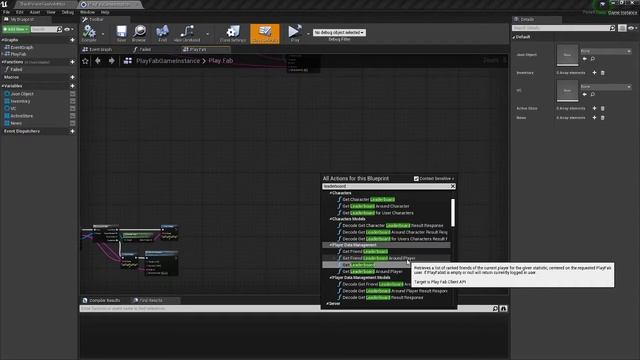Start the Play toolbar button
The height and width of the screenshot is (360, 640).
coord(294,33)
